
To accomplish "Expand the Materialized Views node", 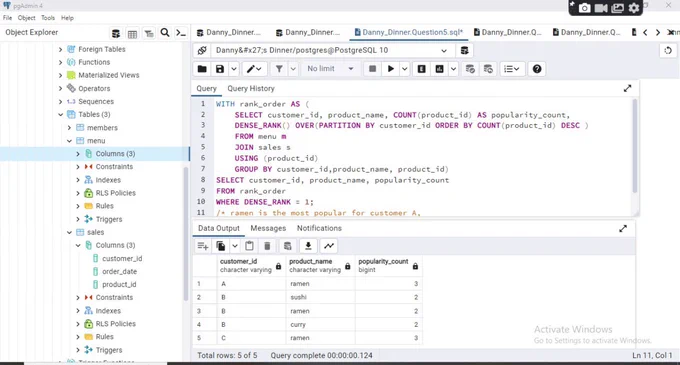I will (60, 75).
